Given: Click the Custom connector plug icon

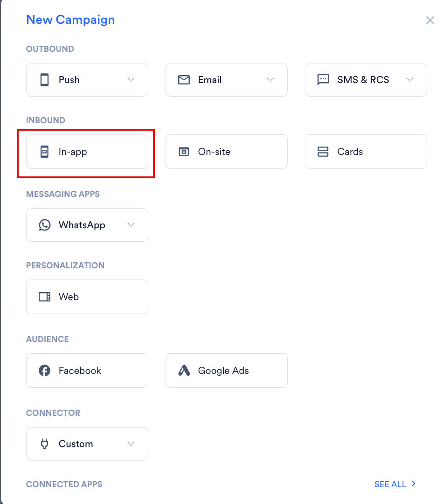Looking at the screenshot, I should (45, 444).
